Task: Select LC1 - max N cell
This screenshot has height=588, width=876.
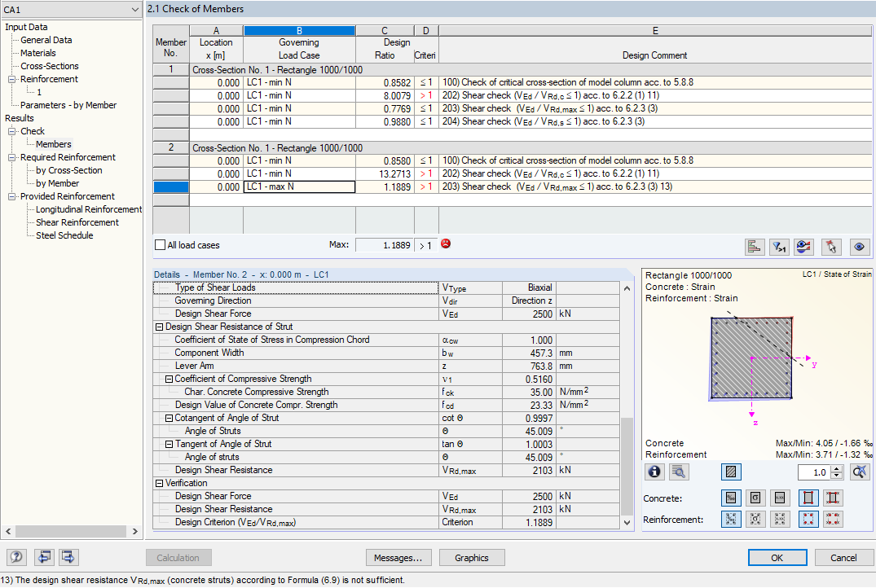Action: point(299,186)
